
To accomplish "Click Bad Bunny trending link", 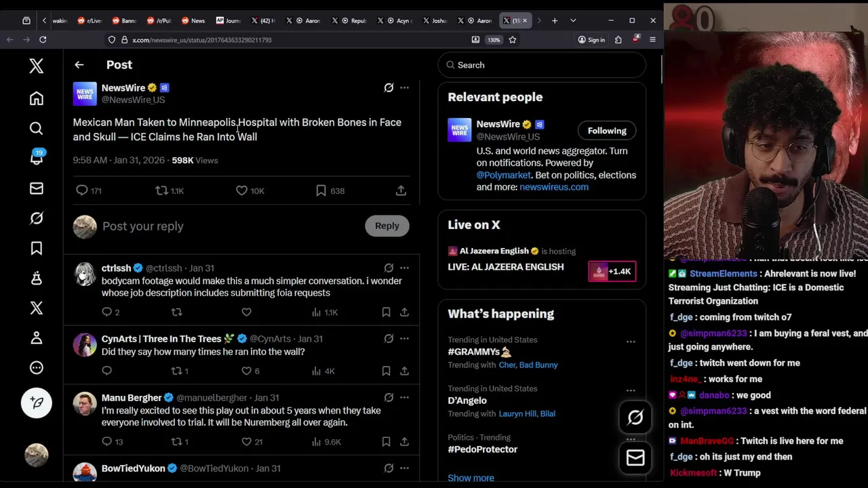I will (538, 365).
